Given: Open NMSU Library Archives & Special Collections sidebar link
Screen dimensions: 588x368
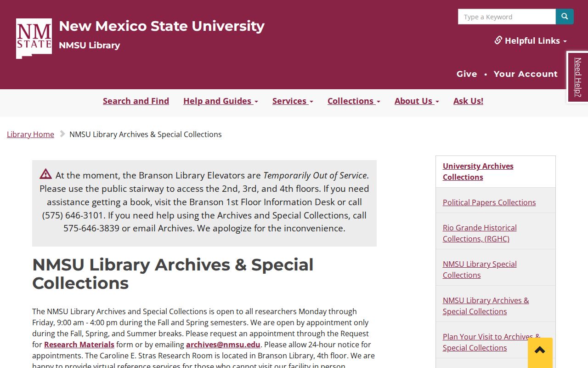Looking at the screenshot, I should point(486,306).
